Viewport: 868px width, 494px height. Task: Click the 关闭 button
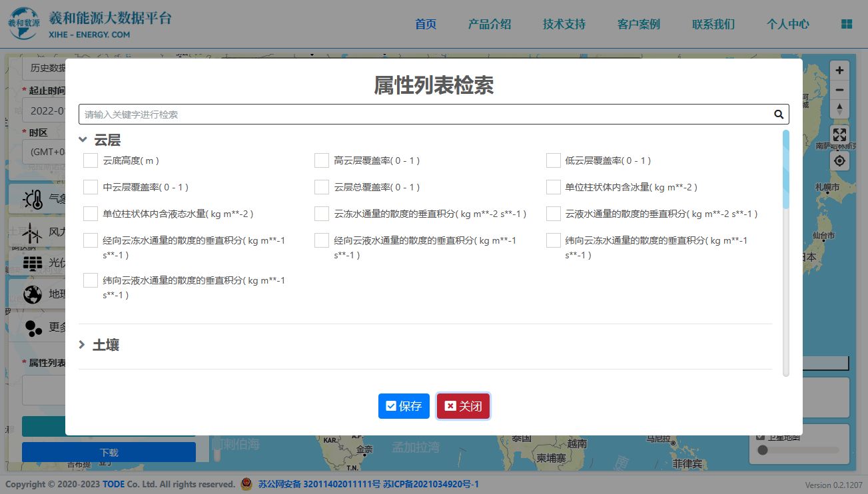pos(463,406)
